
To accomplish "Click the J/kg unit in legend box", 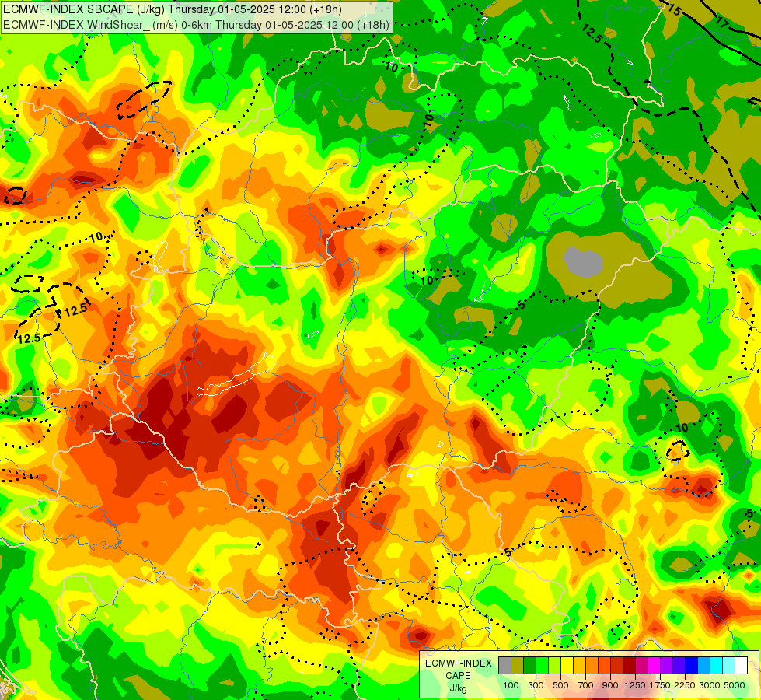I will (x=458, y=689).
